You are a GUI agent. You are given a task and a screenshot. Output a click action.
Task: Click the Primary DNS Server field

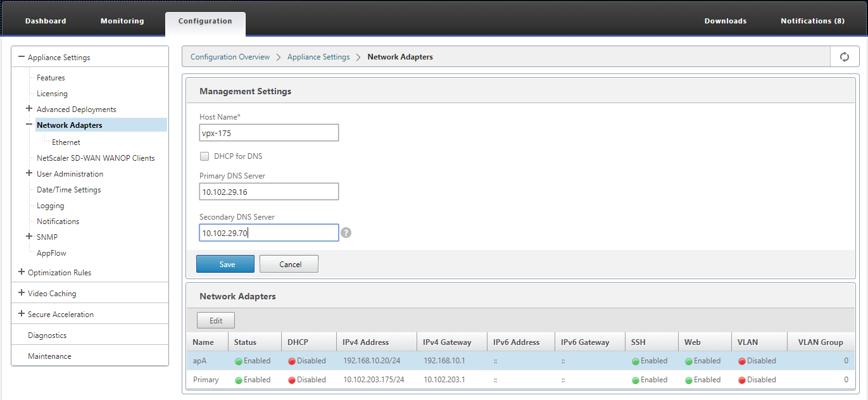point(269,191)
